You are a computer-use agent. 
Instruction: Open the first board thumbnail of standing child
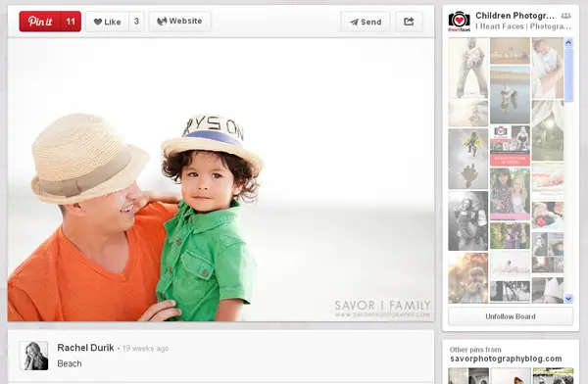pyautogui.click(x=468, y=68)
